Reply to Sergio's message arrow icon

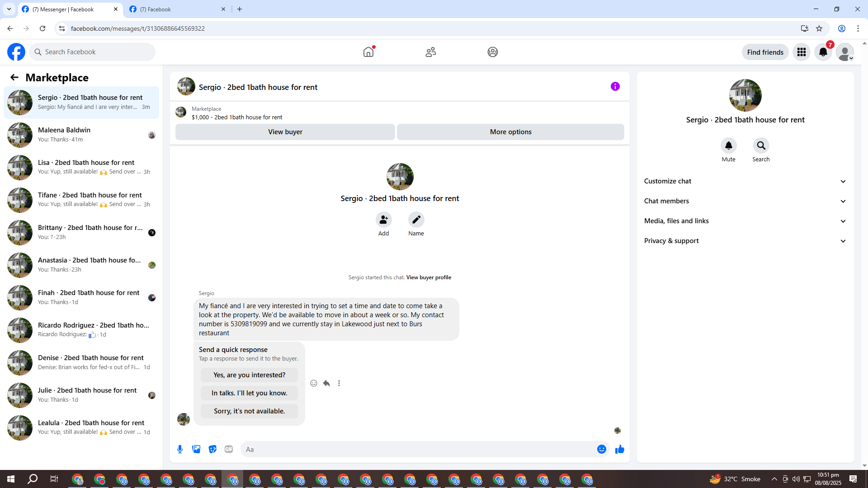[326, 383]
